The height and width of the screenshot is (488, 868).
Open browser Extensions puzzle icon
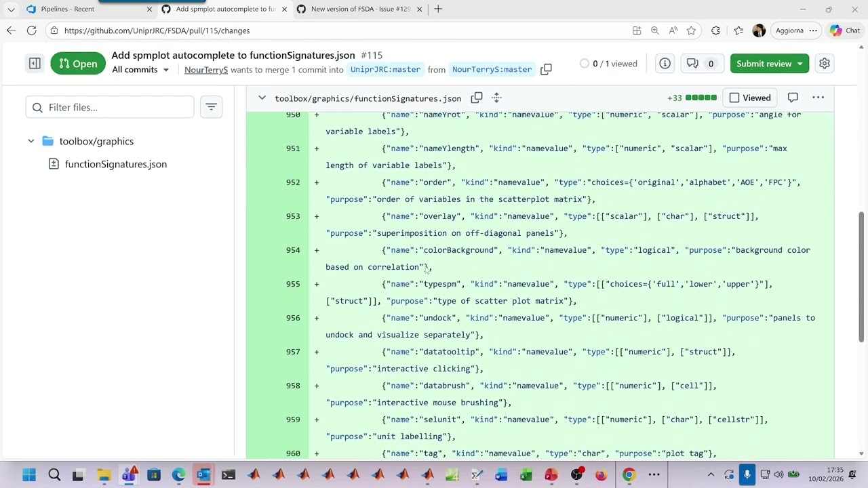tap(715, 30)
